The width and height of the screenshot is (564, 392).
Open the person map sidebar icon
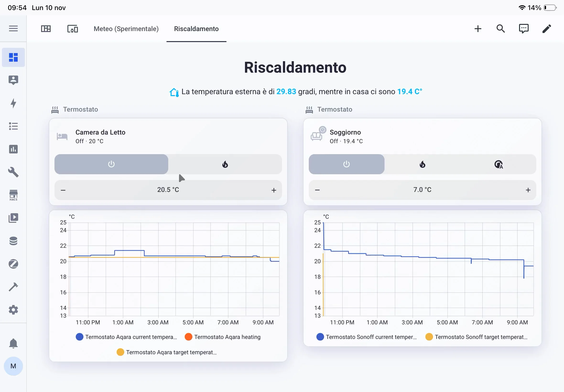(13, 80)
